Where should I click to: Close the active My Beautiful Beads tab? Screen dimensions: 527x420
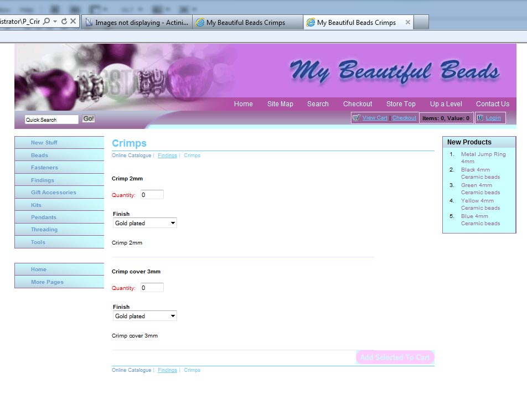point(408,23)
